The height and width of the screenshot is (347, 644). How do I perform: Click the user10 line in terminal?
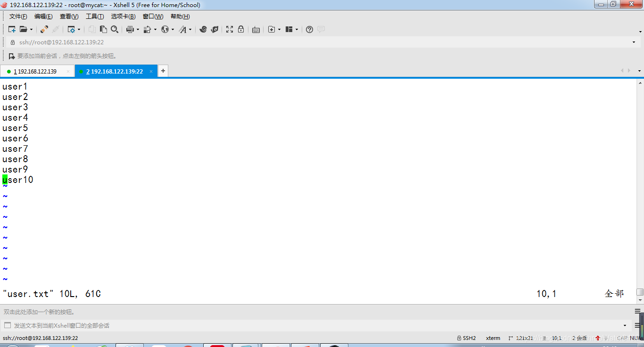pos(18,180)
